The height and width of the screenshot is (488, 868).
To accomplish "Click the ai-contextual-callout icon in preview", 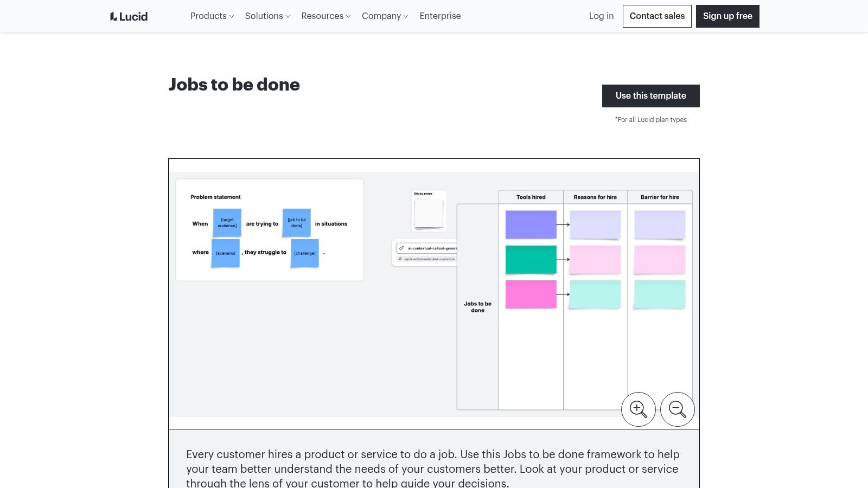I will pos(401,248).
